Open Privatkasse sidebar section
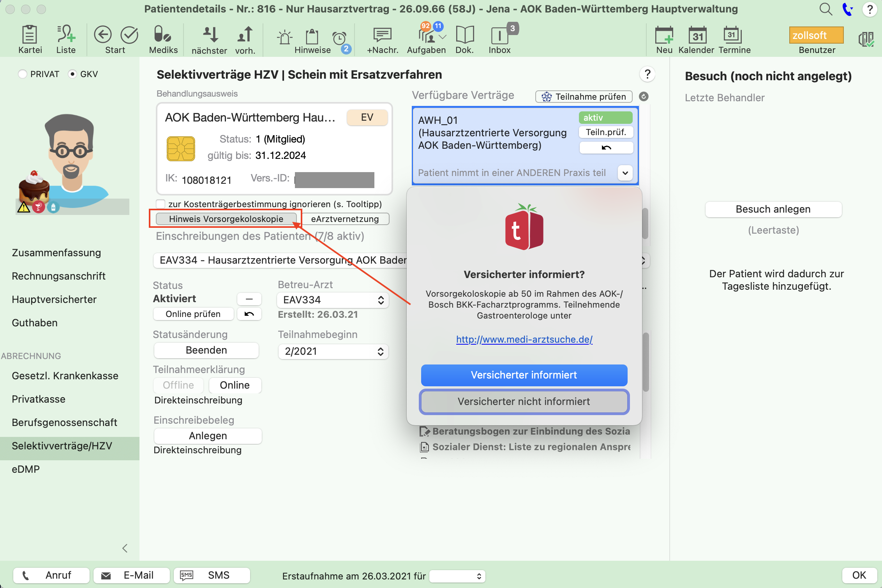 click(39, 399)
